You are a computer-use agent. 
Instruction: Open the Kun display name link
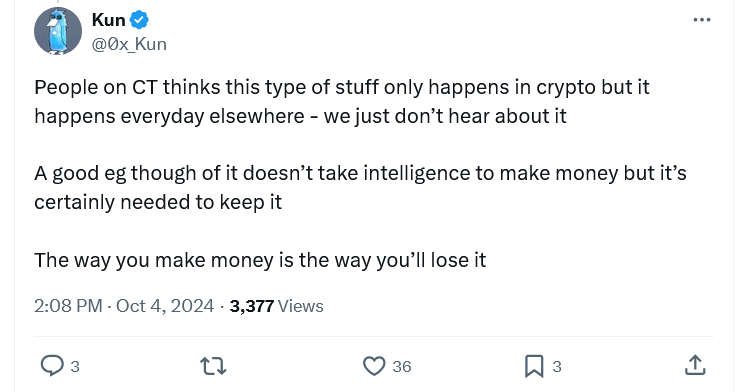tap(109, 20)
